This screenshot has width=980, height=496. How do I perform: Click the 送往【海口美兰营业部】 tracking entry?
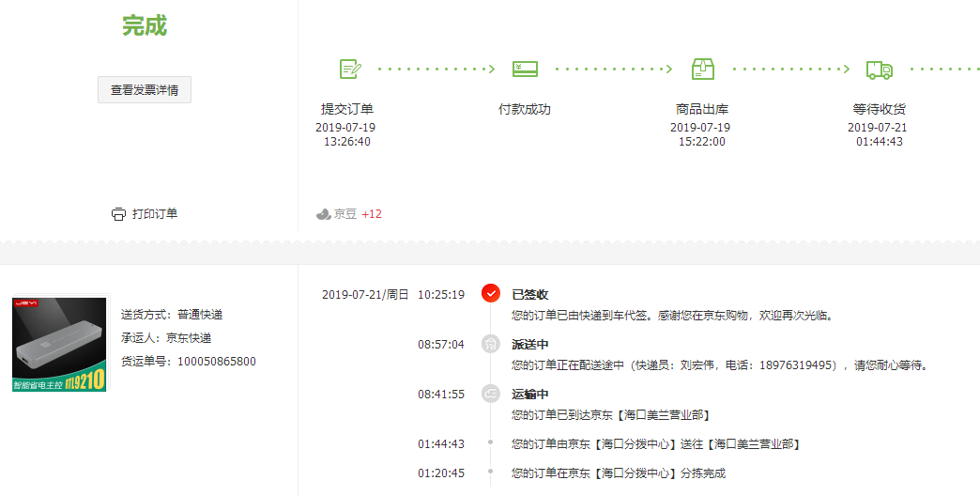click(656, 444)
